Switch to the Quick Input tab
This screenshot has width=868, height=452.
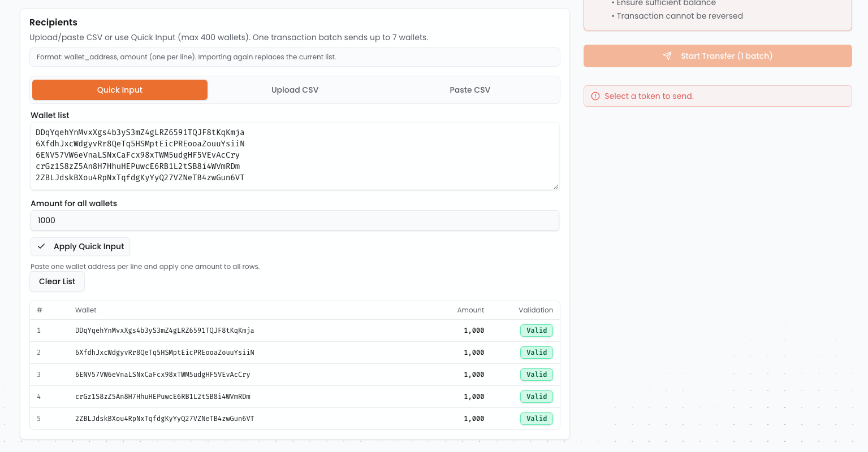coord(120,90)
